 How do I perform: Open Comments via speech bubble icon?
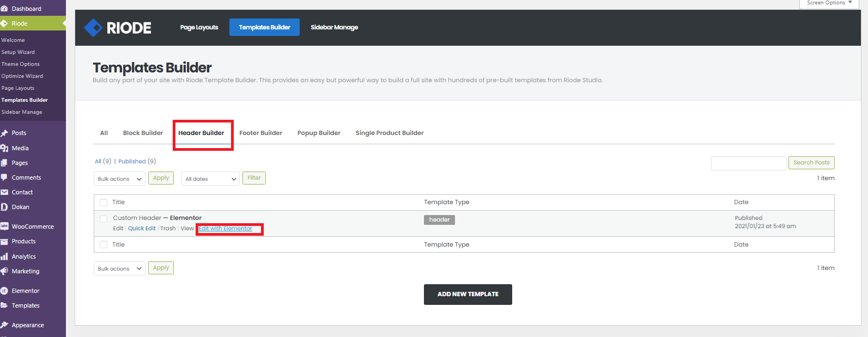[4, 177]
